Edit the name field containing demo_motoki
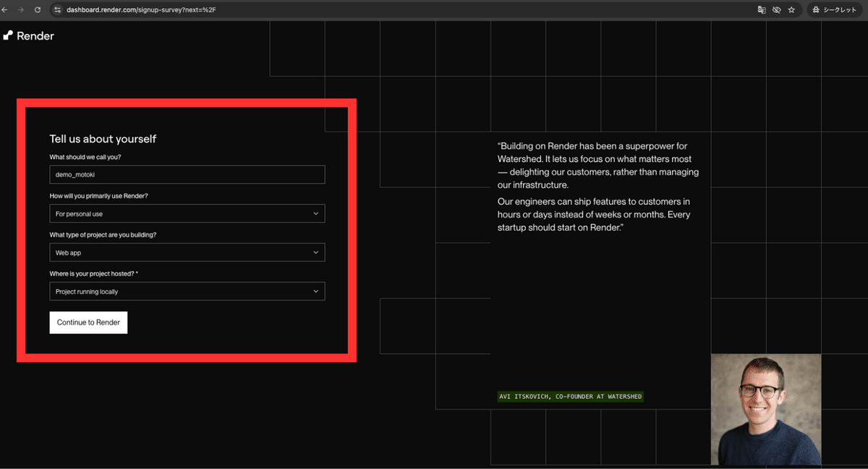 [187, 175]
